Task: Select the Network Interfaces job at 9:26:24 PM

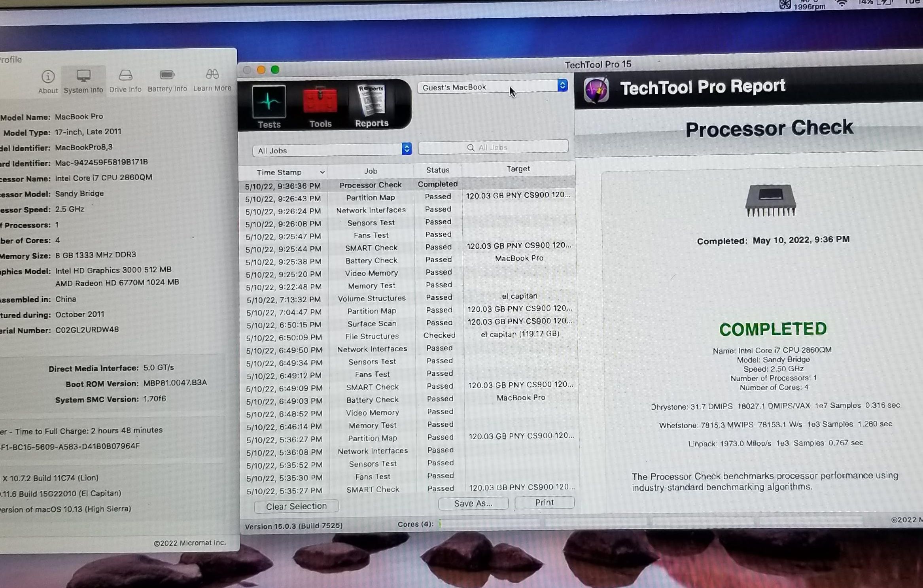Action: point(407,210)
